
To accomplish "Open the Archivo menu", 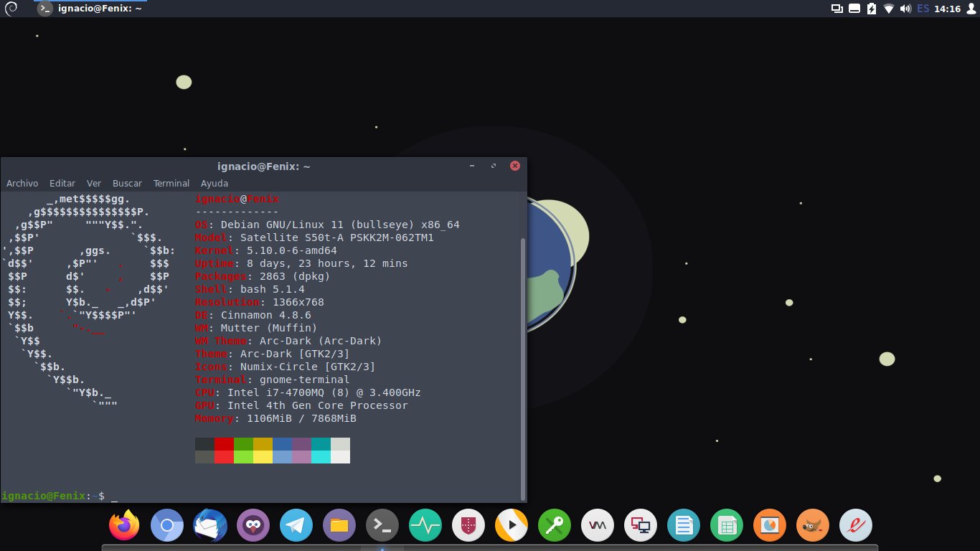I will 22,184.
